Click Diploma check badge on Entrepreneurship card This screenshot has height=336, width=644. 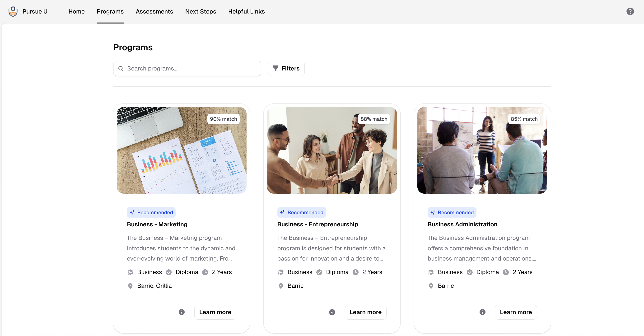tap(319, 272)
